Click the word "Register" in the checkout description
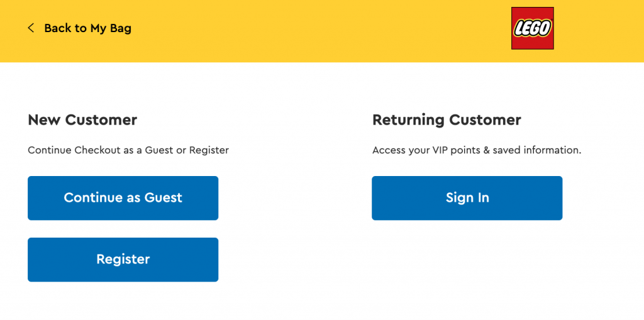The width and height of the screenshot is (644, 320). pyautogui.click(x=209, y=151)
